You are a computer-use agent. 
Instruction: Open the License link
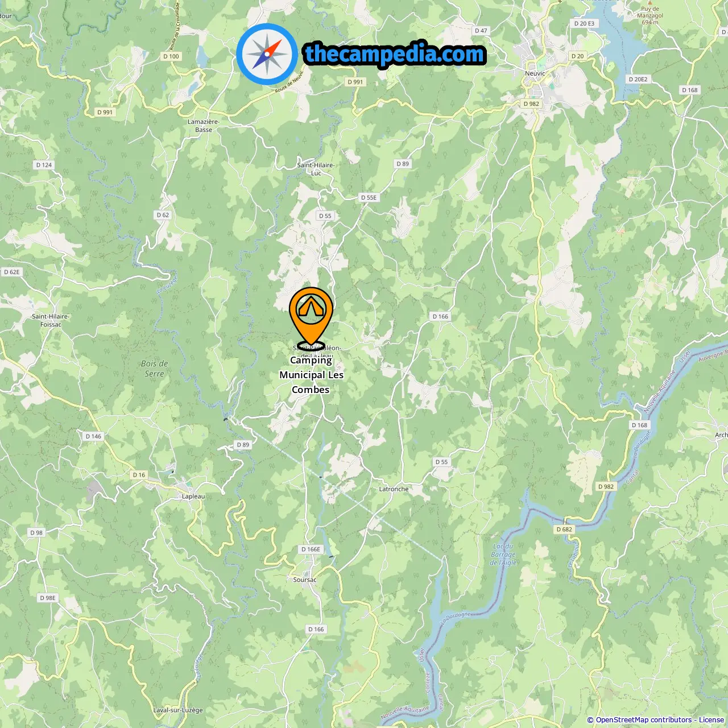(712, 719)
